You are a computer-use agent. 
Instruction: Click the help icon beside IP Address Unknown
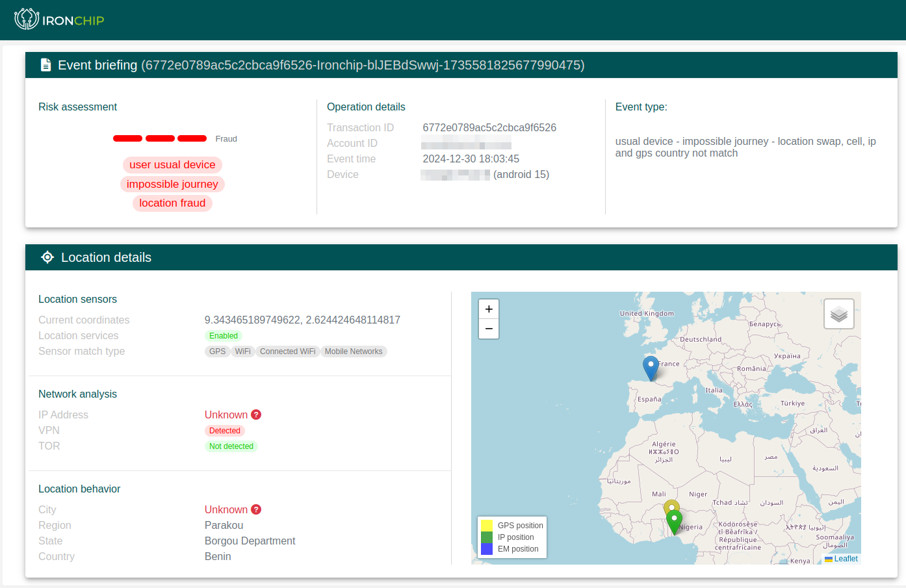(x=256, y=415)
